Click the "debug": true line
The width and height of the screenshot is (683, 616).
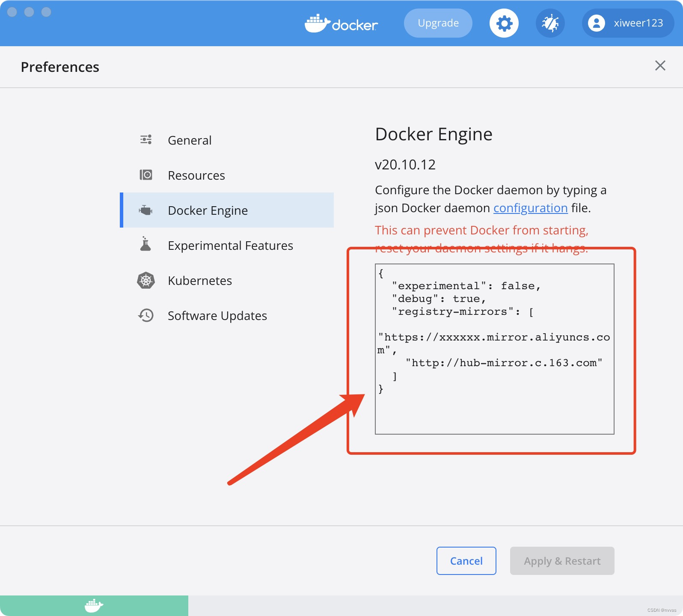pyautogui.click(x=439, y=299)
